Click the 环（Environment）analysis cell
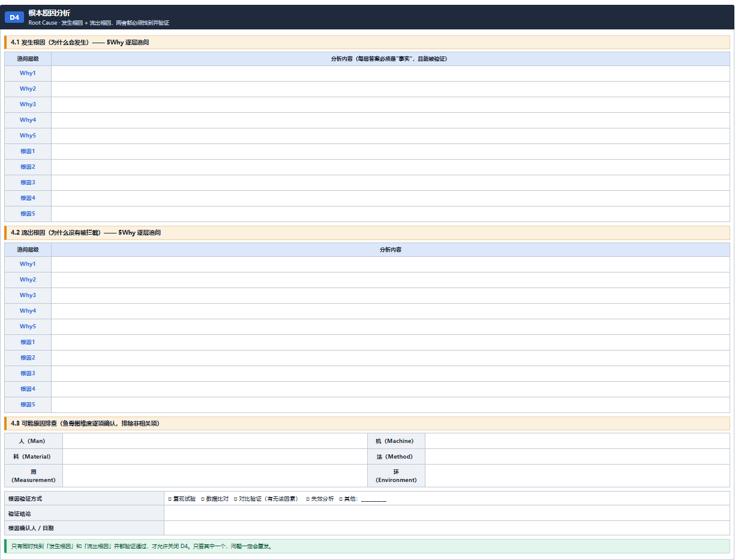Viewport: 744px width, 560px height. pos(577,476)
